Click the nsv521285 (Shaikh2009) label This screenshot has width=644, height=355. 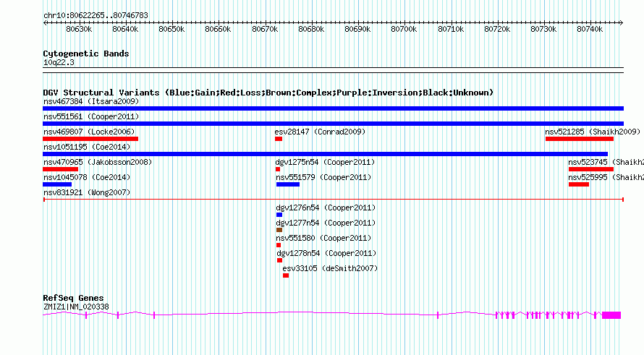[593, 132]
